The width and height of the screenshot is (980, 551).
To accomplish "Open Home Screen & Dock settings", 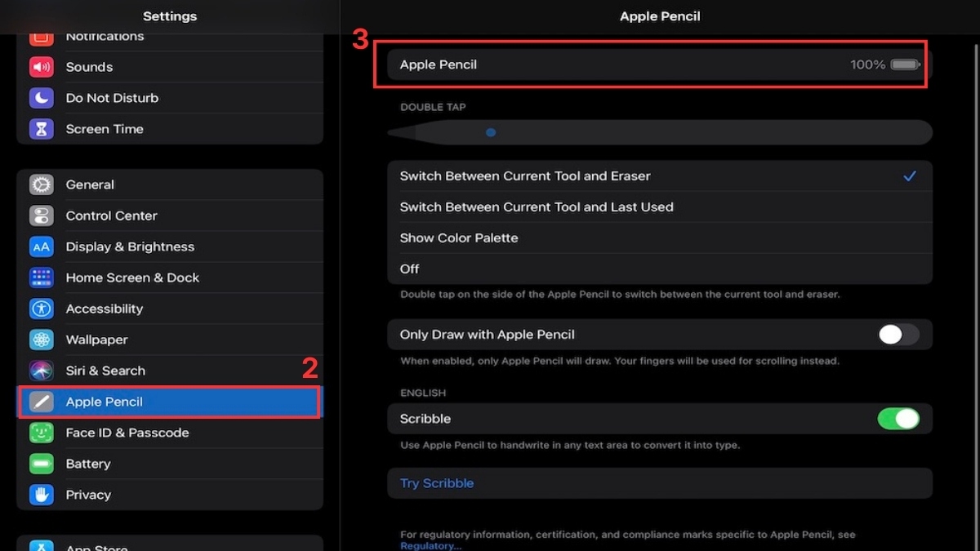I will [x=170, y=278].
